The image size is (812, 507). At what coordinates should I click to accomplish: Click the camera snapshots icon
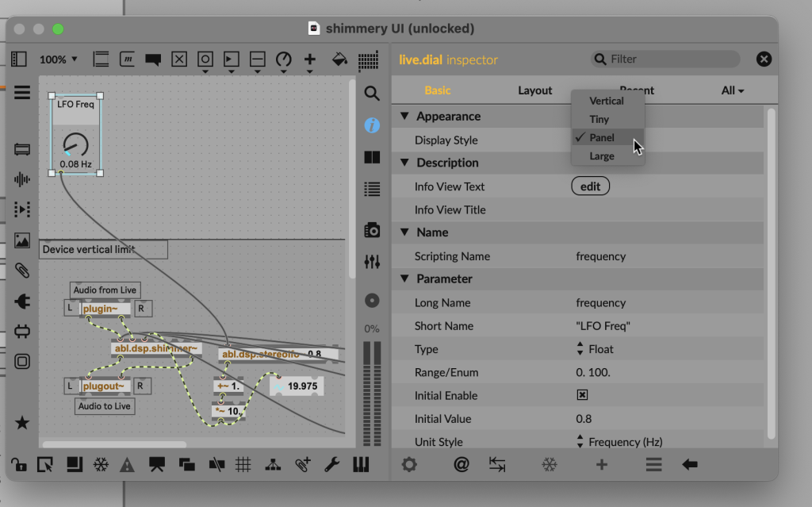[x=371, y=230]
